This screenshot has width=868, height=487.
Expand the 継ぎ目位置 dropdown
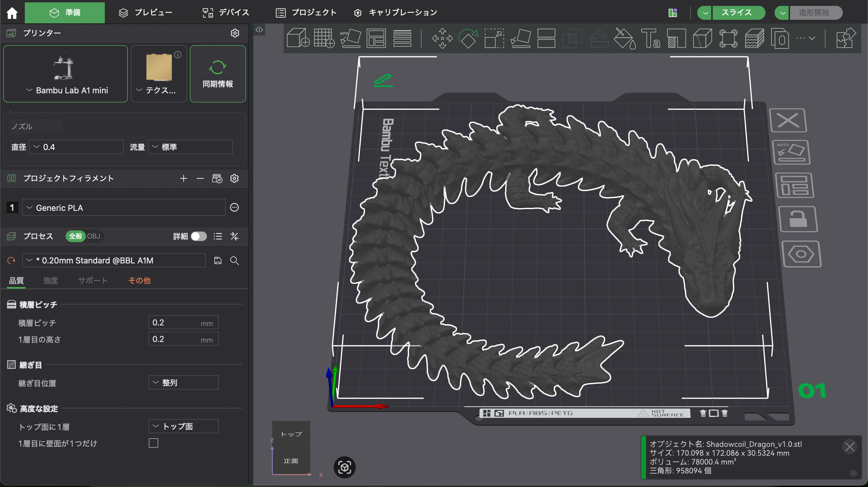click(183, 382)
